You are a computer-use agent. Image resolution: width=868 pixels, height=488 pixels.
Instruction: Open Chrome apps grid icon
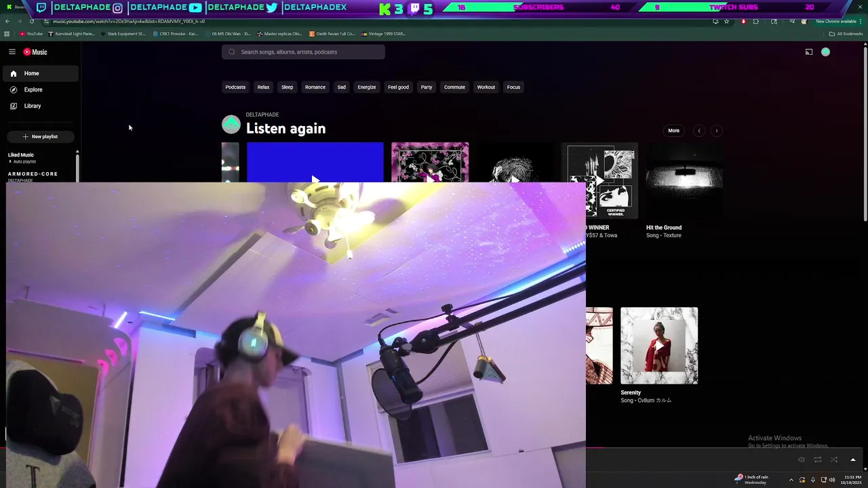tap(7, 33)
